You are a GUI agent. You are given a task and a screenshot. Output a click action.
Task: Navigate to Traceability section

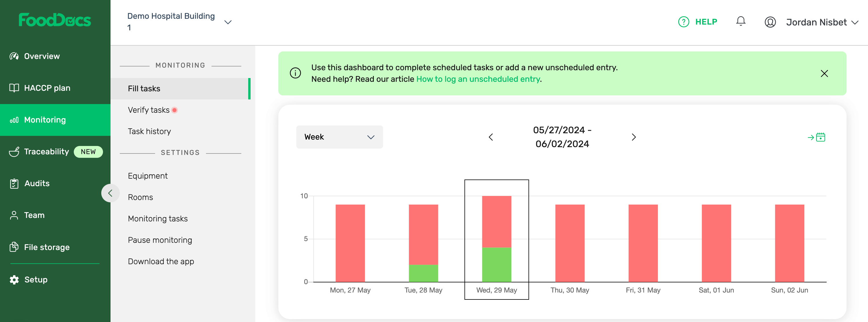click(47, 152)
